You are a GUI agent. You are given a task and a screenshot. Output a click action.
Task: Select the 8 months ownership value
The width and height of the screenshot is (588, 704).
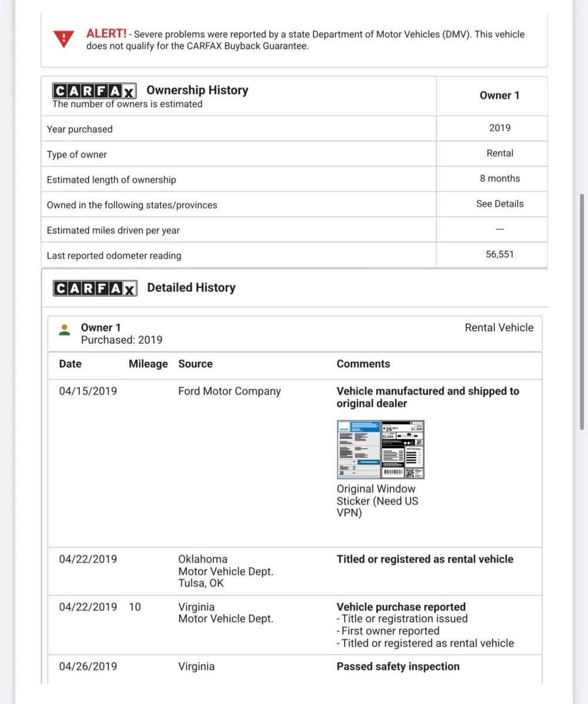(x=500, y=178)
